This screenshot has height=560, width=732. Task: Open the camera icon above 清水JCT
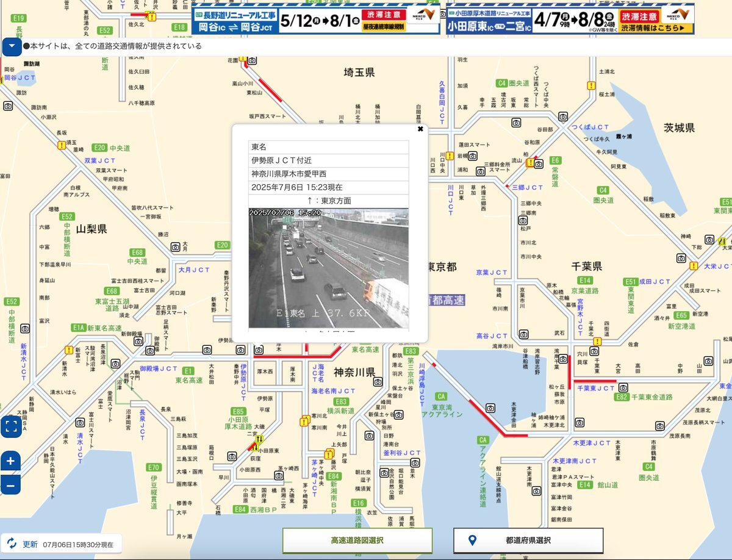pos(80,422)
